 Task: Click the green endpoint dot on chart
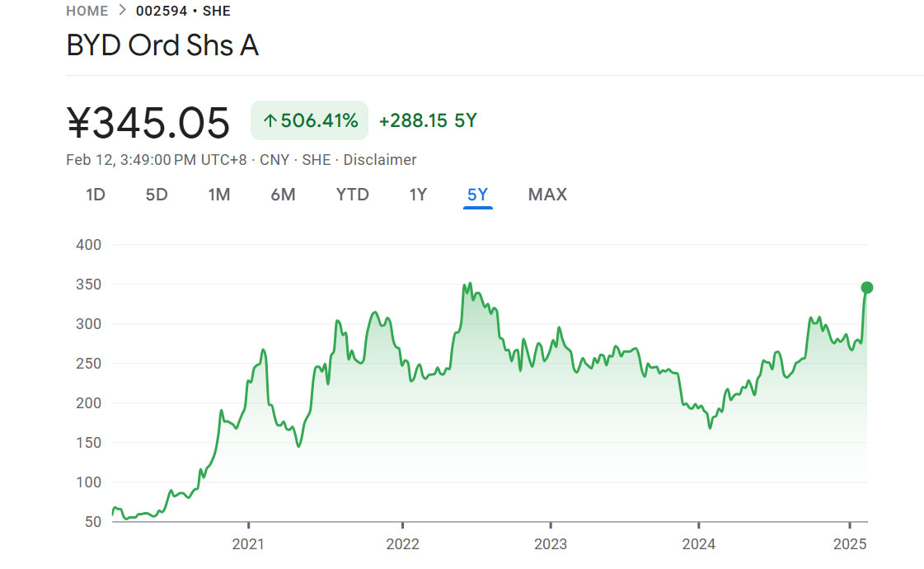[x=867, y=287]
